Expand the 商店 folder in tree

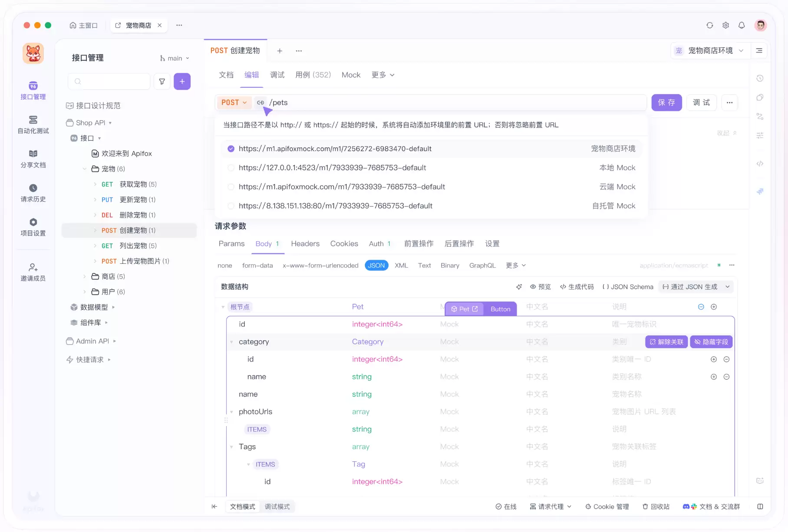pos(85,276)
